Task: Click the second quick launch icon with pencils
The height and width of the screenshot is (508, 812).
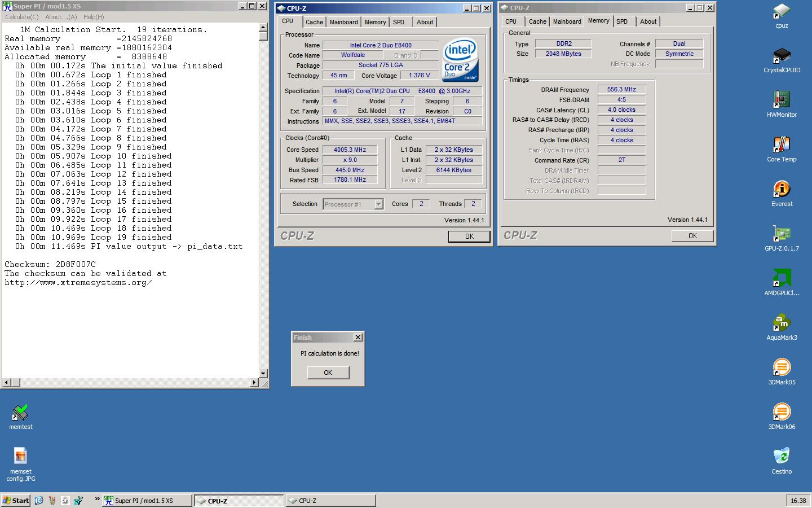Action: point(52,500)
